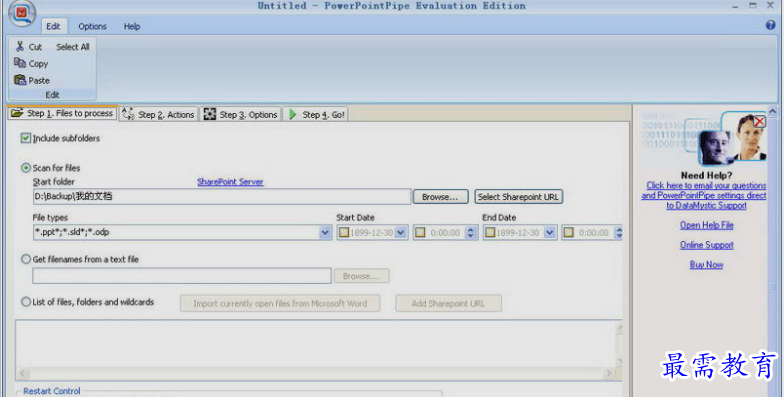
Task: Select Step 1. Files to process tab
Action: pyautogui.click(x=62, y=114)
